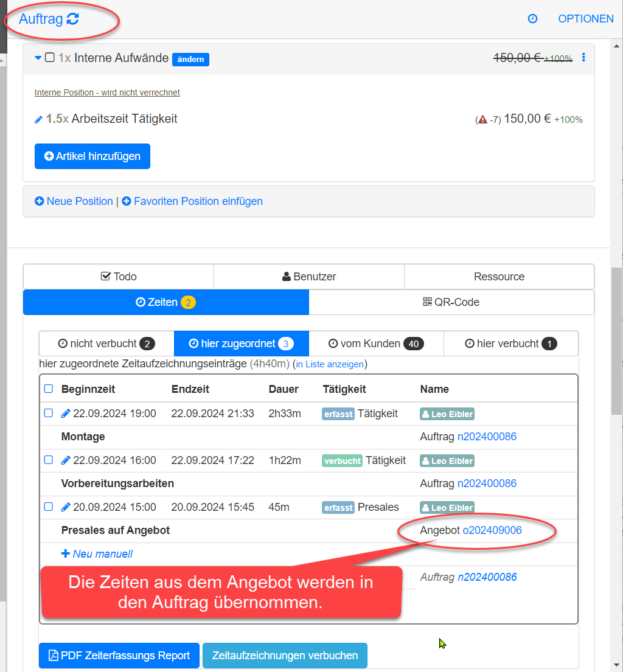The image size is (623, 672).
Task: Click the Auftrag title heading
Action: 41,19
